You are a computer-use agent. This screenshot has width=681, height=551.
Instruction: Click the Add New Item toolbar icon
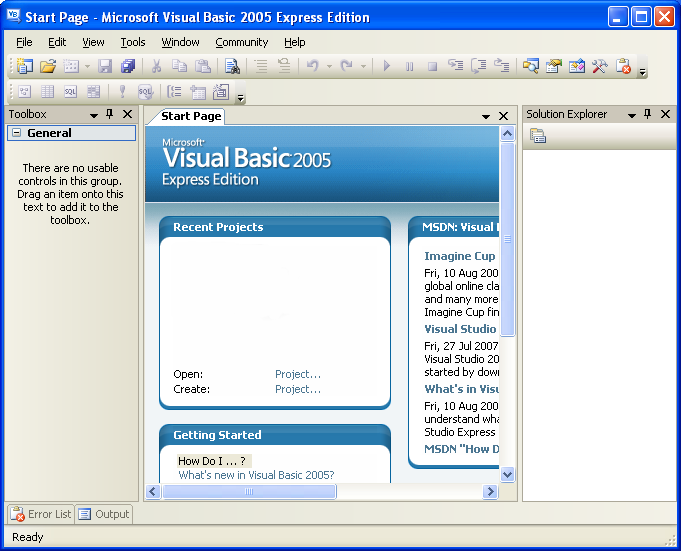pyautogui.click(x=71, y=66)
